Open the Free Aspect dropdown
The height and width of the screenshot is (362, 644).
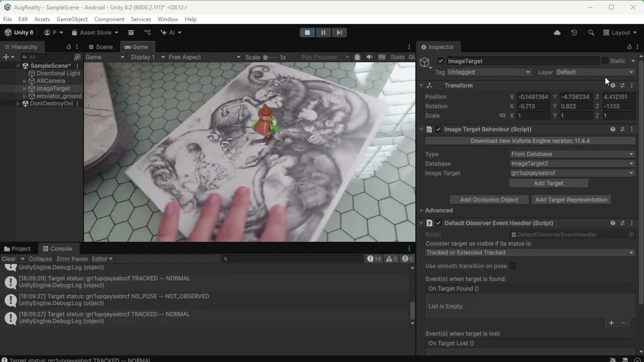204,57
